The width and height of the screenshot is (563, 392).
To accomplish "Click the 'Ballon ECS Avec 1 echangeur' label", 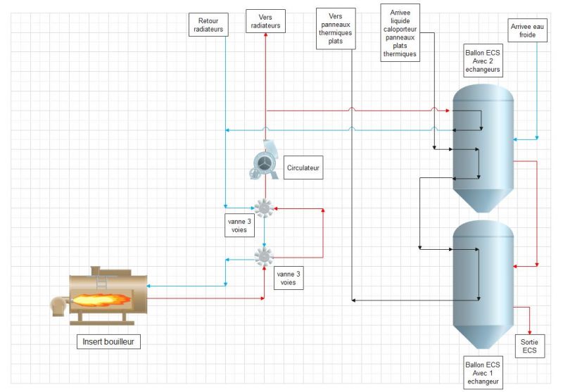I will point(483,373).
